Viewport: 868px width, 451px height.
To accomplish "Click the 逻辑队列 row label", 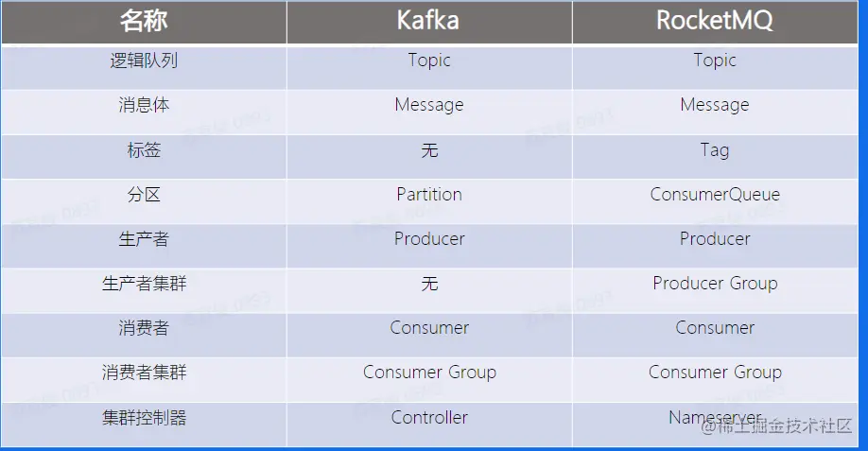I will pyautogui.click(x=144, y=60).
